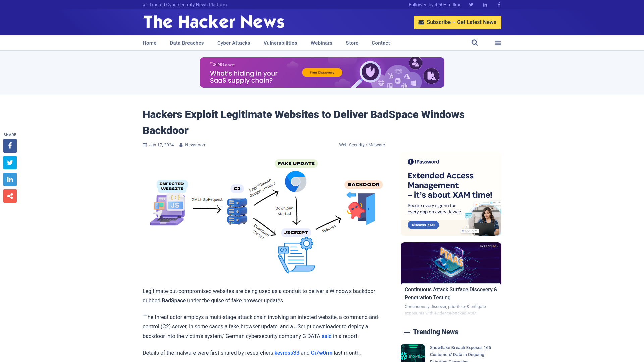Click the hamburger menu icon
644x362 pixels.
click(x=498, y=43)
